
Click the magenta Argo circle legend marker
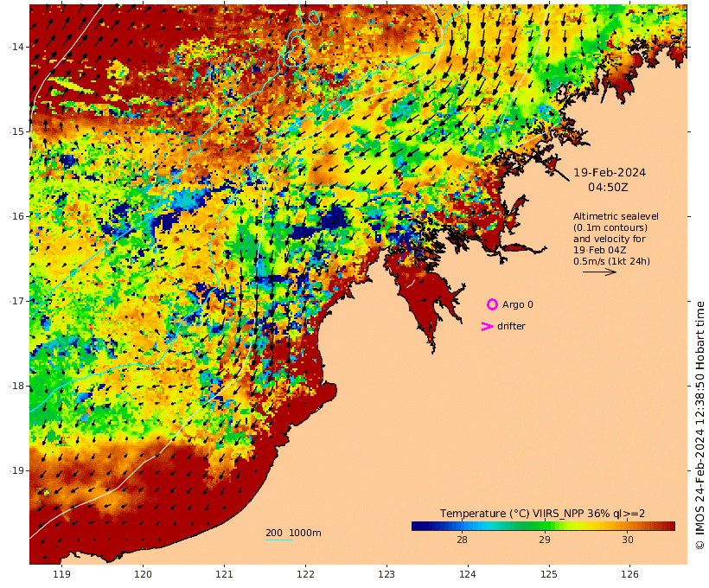[492, 304]
